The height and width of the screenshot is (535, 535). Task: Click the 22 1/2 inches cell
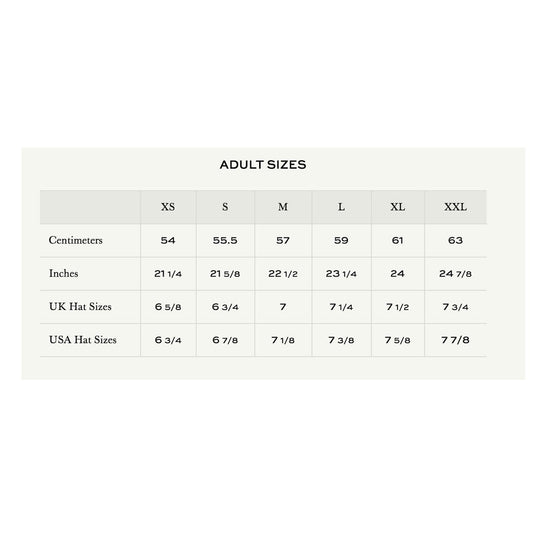coord(283,274)
